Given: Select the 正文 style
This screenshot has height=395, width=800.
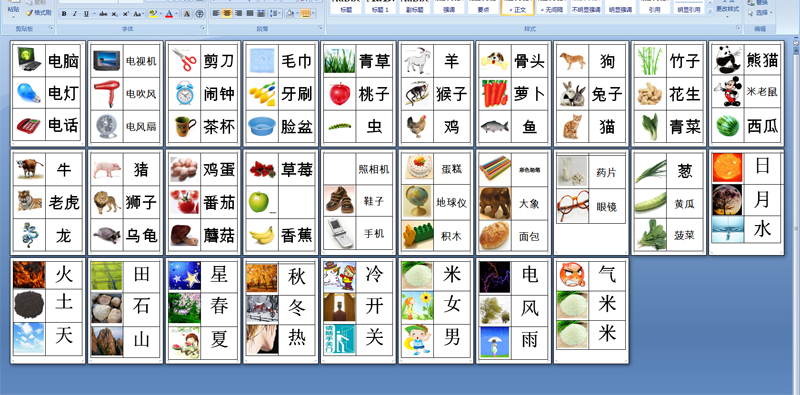Looking at the screenshot, I should point(517,7).
